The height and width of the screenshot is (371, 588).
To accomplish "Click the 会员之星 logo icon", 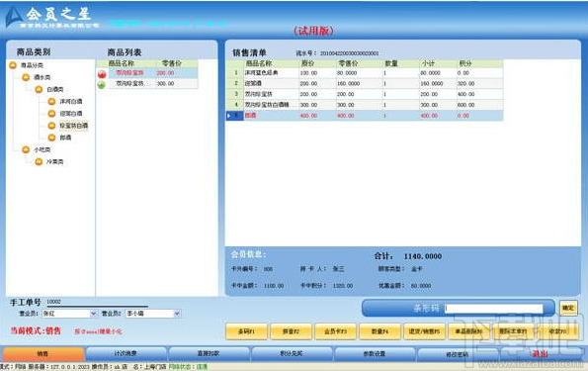I will point(14,17).
